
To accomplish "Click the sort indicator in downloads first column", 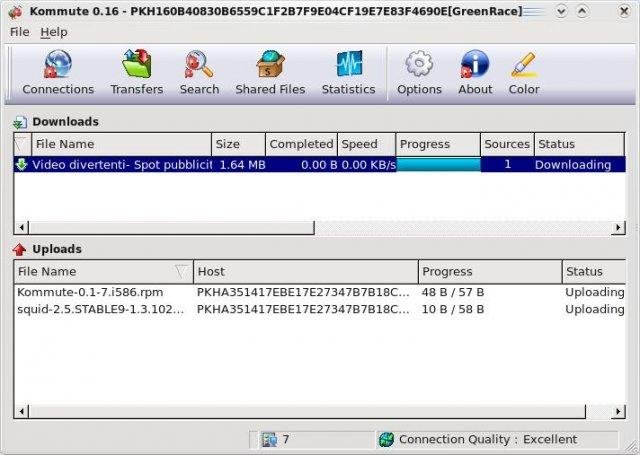I will point(21,145).
